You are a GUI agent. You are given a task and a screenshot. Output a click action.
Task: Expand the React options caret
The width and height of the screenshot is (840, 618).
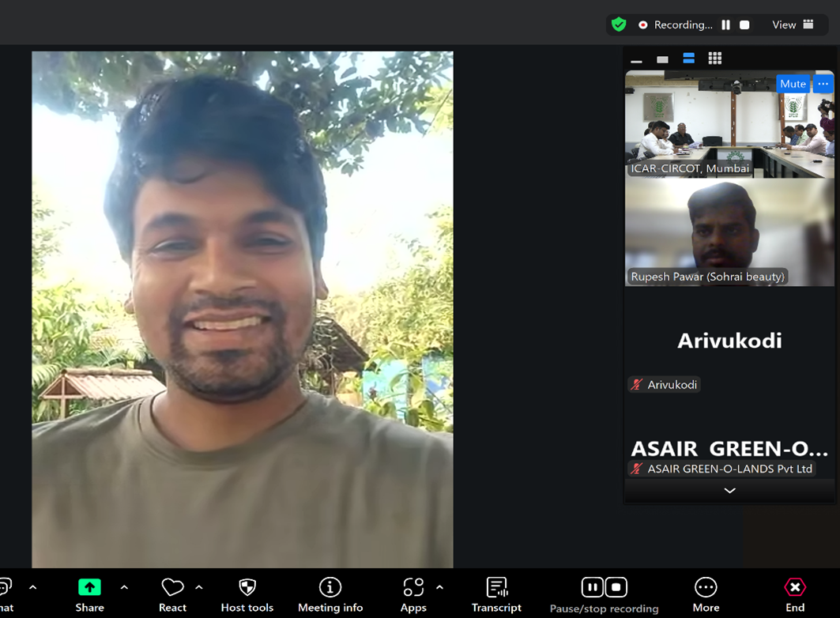[199, 588]
